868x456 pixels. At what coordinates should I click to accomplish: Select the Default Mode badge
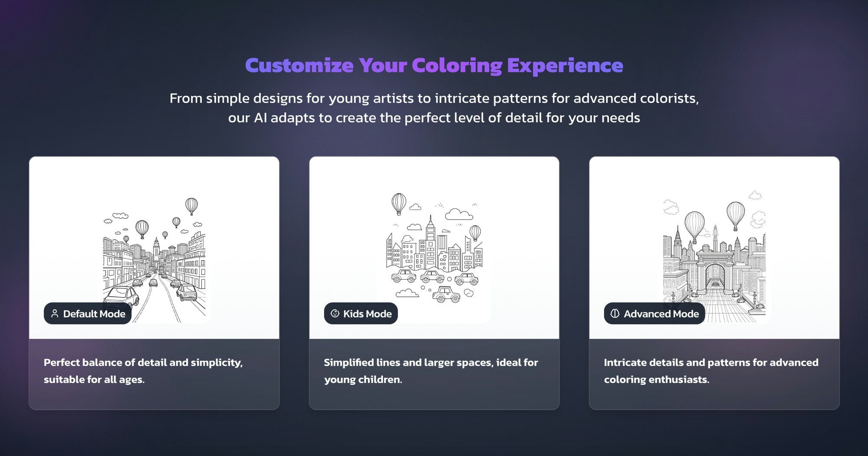click(x=88, y=314)
